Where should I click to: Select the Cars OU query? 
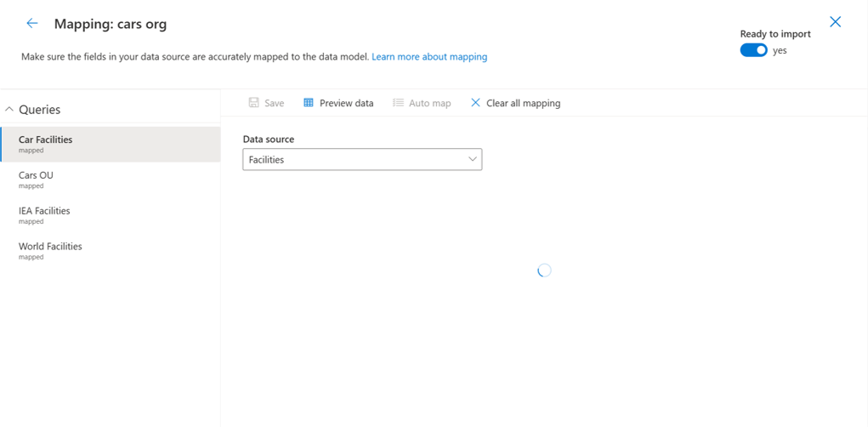point(111,179)
